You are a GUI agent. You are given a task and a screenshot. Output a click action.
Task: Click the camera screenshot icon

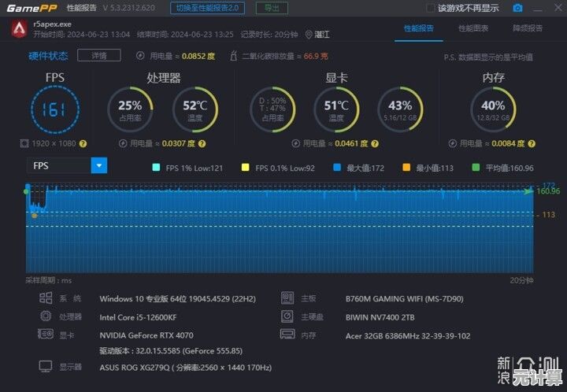(x=517, y=8)
